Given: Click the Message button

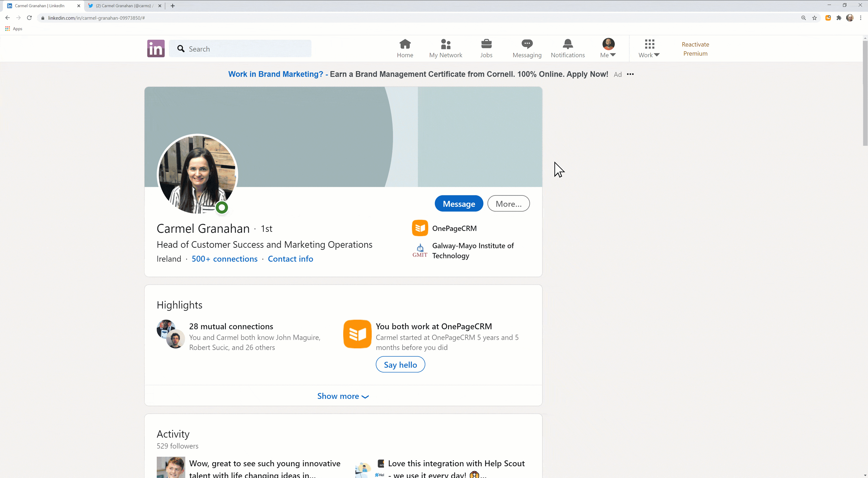Looking at the screenshot, I should pyautogui.click(x=459, y=203).
